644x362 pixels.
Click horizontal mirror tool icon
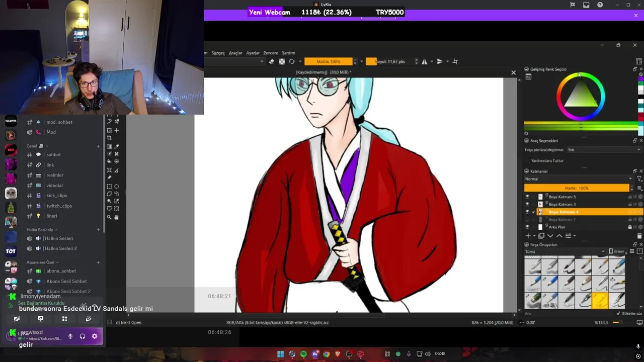click(x=424, y=61)
